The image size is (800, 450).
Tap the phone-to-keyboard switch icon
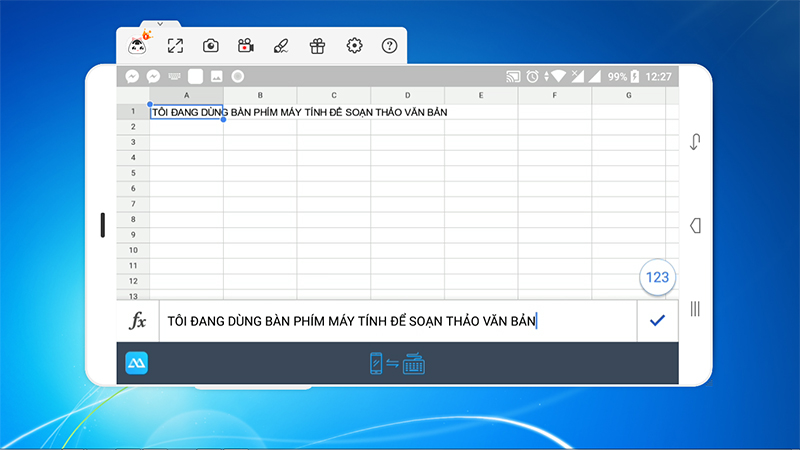point(397,364)
